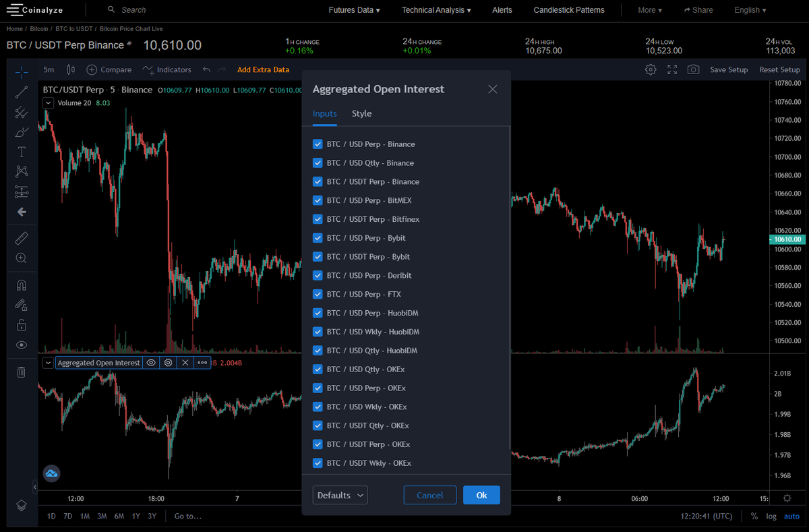Viewport: 809px width, 532px height.
Task: Take a chart snapshot with camera icon
Action: coord(693,69)
